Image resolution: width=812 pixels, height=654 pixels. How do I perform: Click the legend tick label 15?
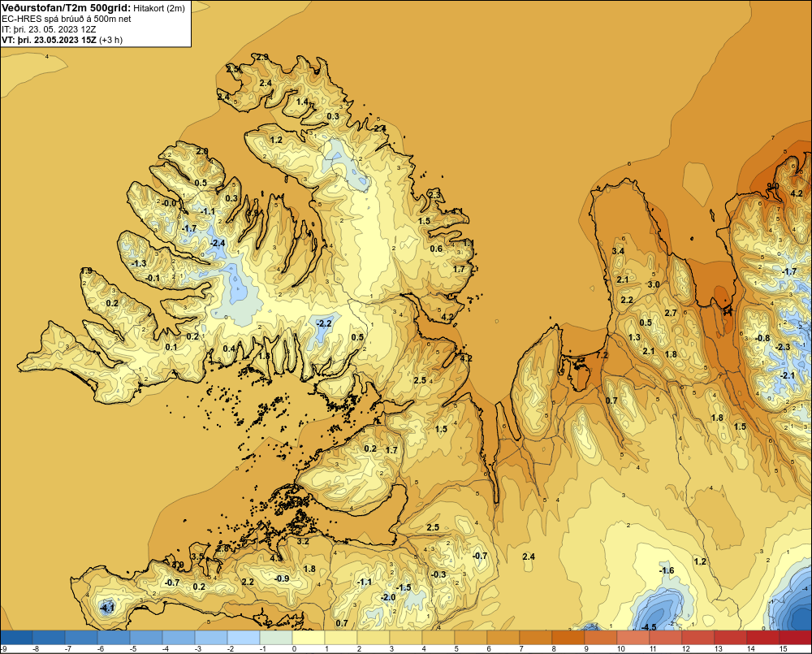pyautogui.click(x=784, y=649)
